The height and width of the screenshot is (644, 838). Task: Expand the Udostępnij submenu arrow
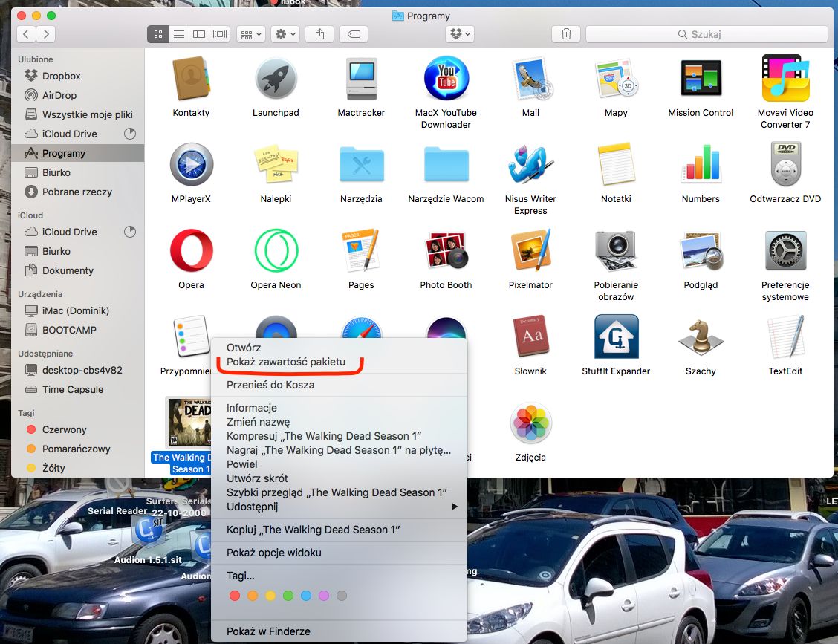454,507
